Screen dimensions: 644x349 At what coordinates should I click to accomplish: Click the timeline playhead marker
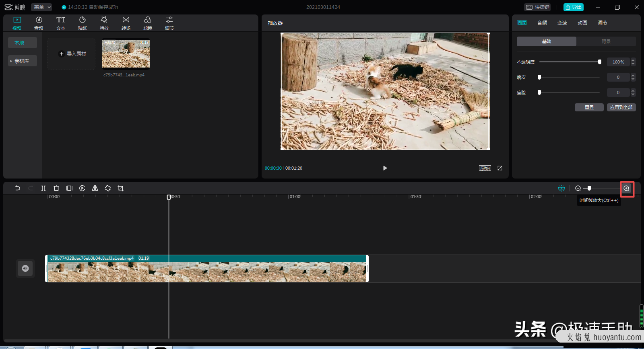point(169,197)
